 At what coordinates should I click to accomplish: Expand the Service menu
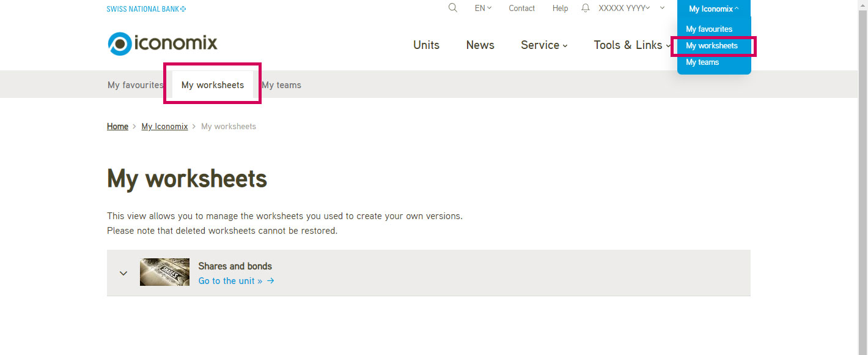point(544,45)
